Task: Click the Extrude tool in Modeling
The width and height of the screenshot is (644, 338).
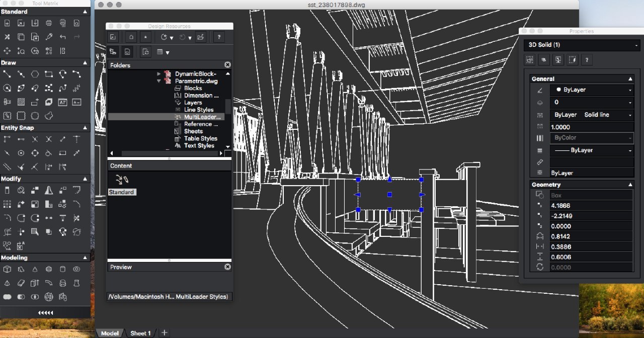Action: click(x=35, y=283)
